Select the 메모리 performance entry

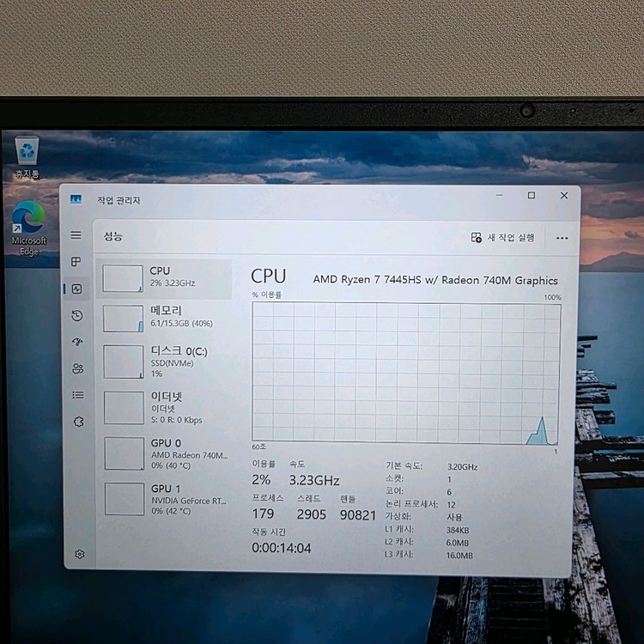pyautogui.click(x=163, y=317)
